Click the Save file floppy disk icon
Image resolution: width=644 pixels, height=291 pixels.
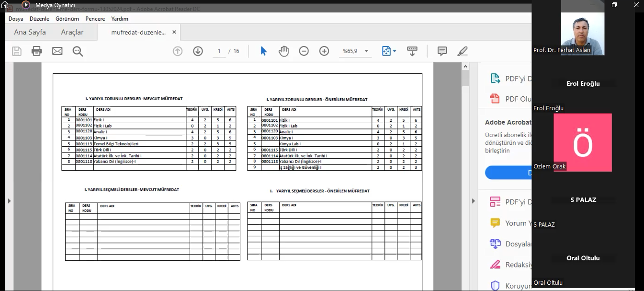(x=17, y=51)
